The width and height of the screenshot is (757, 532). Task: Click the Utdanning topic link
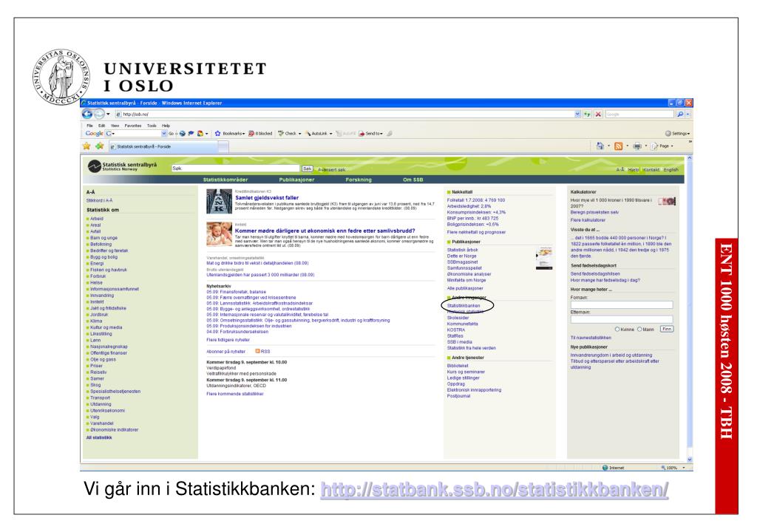(101, 404)
